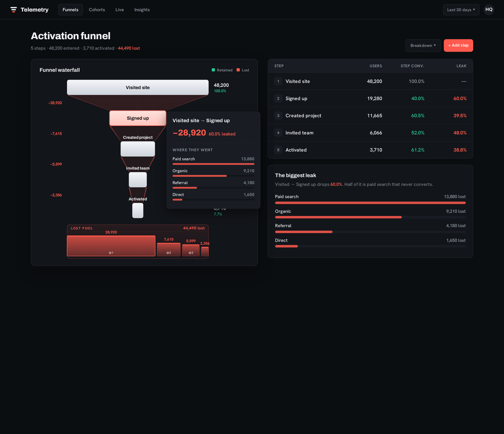The width and height of the screenshot is (504, 434).
Task: Click the 38.8% leak value
Action: (x=460, y=150)
